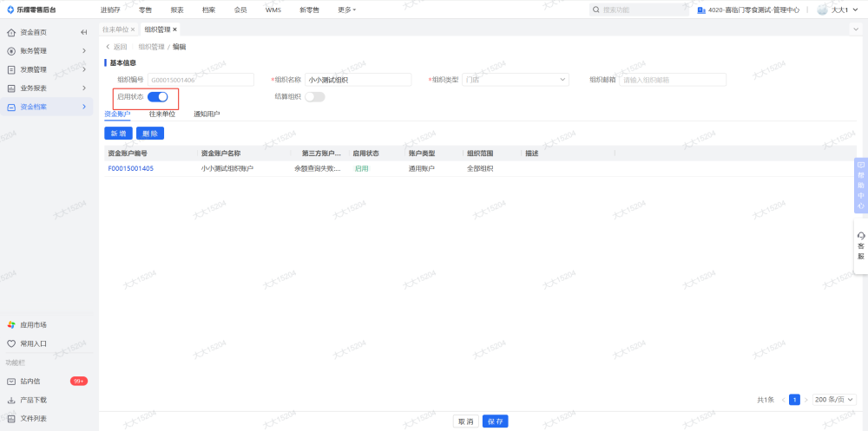Open the 会员 top menu
868x431 pixels.
[x=240, y=10]
